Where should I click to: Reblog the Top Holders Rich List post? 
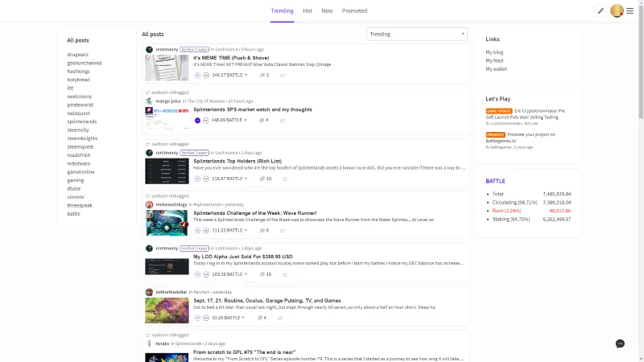(285, 179)
